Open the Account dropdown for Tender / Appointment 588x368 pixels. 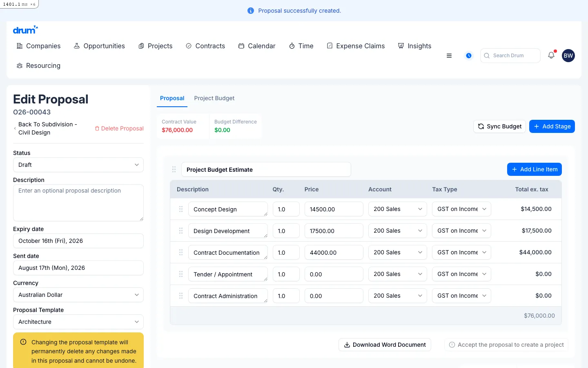pos(398,274)
